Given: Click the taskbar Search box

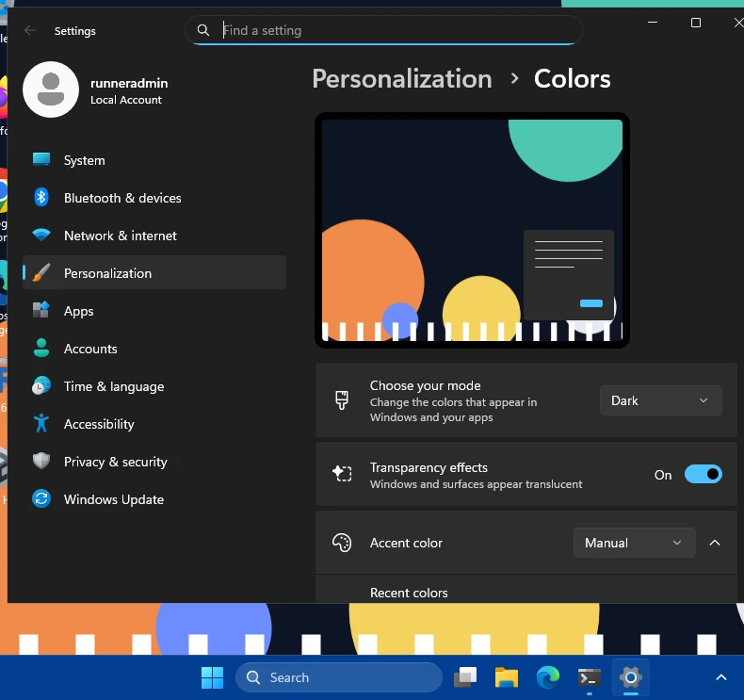Looking at the screenshot, I should (339, 677).
